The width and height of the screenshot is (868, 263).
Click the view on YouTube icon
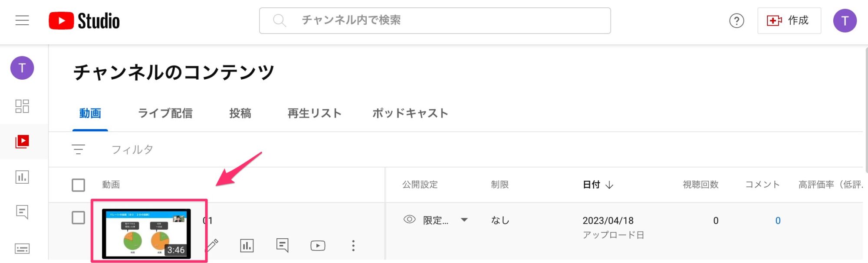tap(318, 246)
